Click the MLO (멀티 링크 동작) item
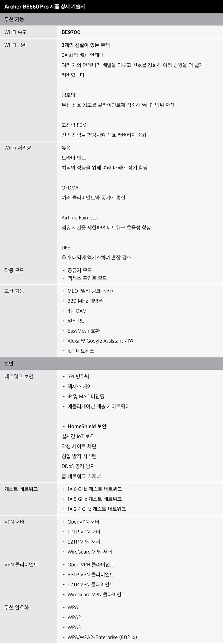The height and width of the screenshot is (644, 223). (x=90, y=291)
